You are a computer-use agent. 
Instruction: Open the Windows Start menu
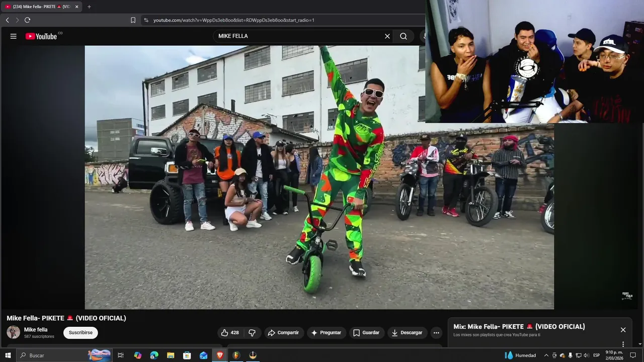tap(8, 355)
